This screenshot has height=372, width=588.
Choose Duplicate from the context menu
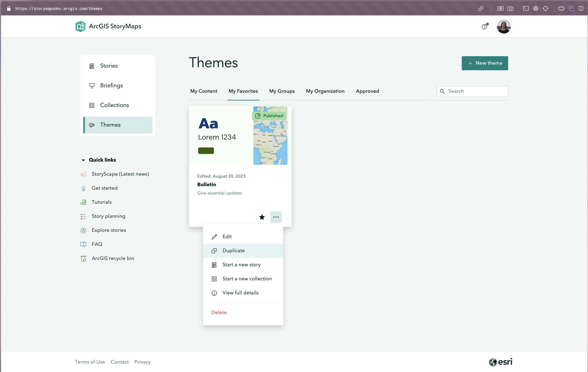click(234, 250)
